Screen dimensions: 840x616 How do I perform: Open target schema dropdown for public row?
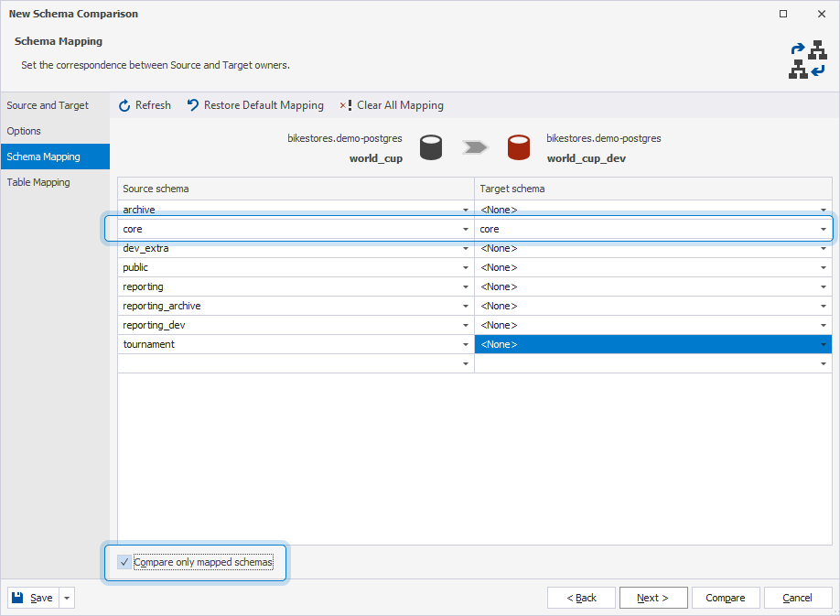824,268
